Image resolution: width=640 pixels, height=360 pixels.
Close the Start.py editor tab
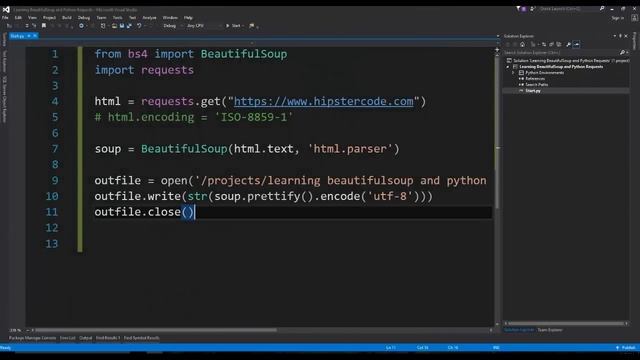[35, 36]
